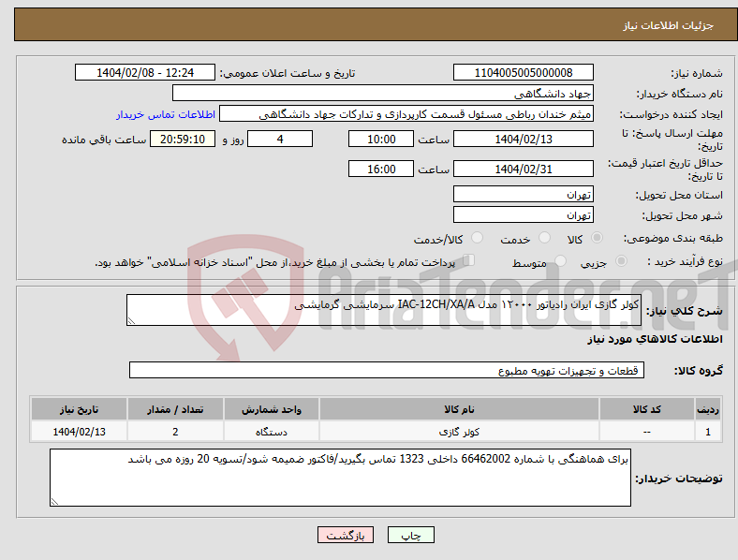Click the response deadline time 10:00 field
The height and width of the screenshot is (560, 738).
[381, 139]
